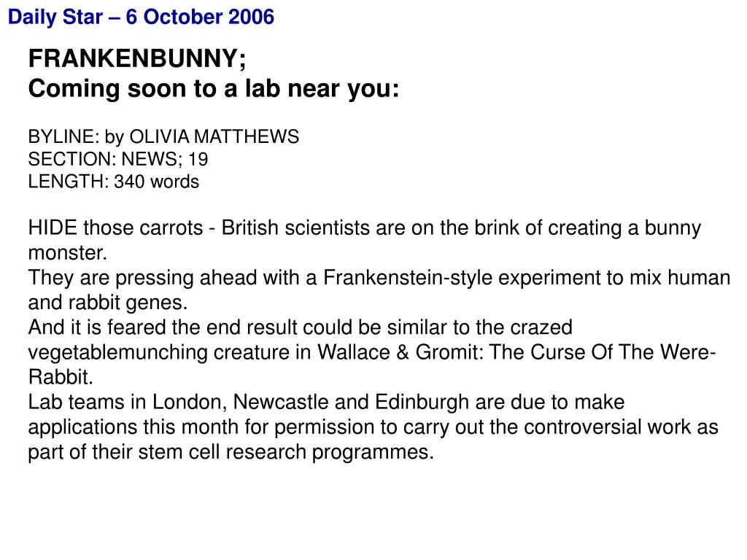Click the word 'vegetablemunching'
The height and width of the screenshot is (560, 747).
click(117, 353)
